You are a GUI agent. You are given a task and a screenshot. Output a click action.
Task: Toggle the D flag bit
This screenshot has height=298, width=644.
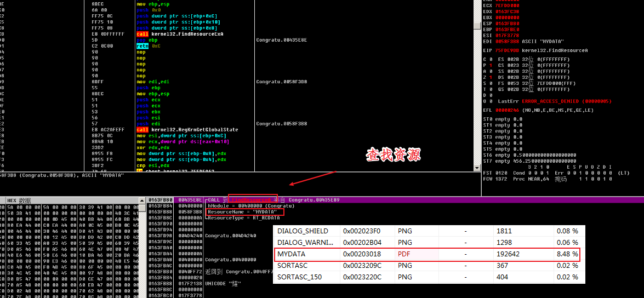[491, 95]
